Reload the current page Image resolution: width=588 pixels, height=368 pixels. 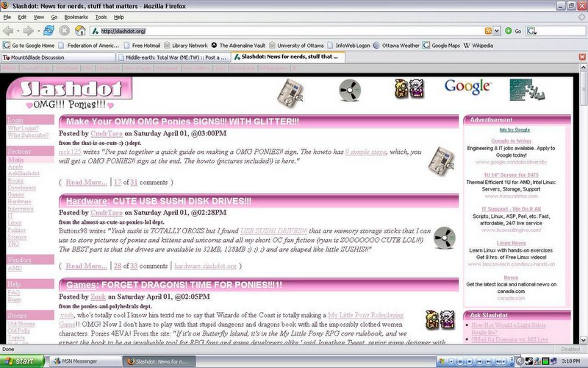[49, 30]
